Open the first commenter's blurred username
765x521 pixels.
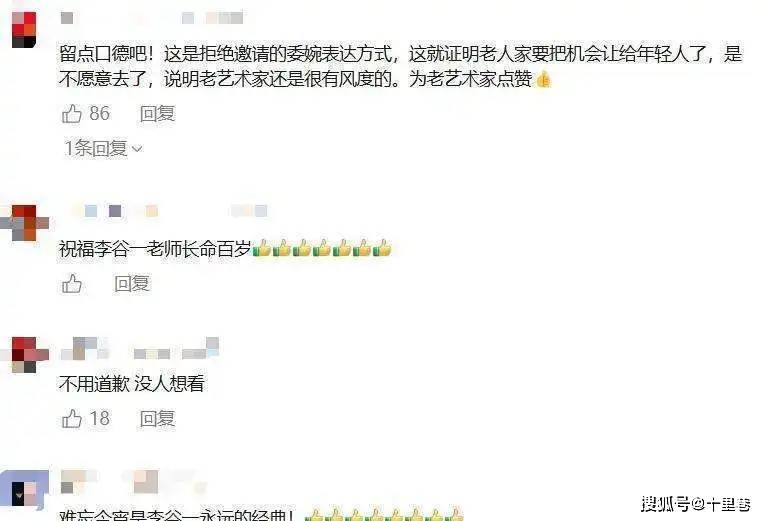click(x=152, y=18)
